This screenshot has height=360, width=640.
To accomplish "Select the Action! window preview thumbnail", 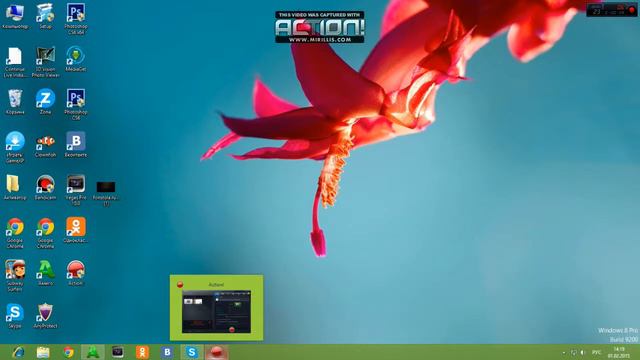I will (216, 308).
